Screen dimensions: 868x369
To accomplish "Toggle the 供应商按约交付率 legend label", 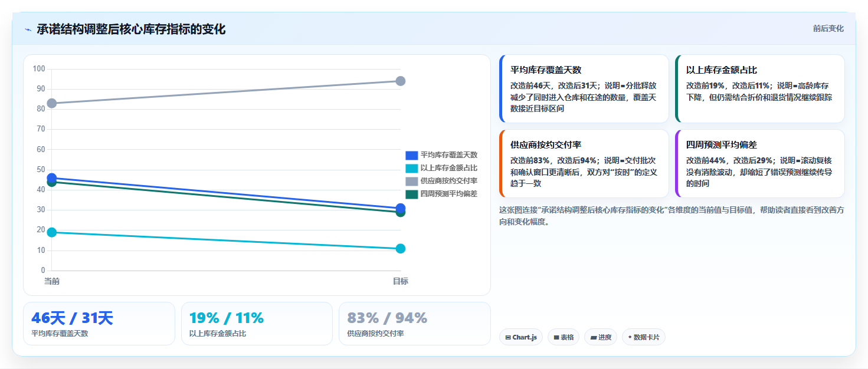I will click(x=449, y=181).
